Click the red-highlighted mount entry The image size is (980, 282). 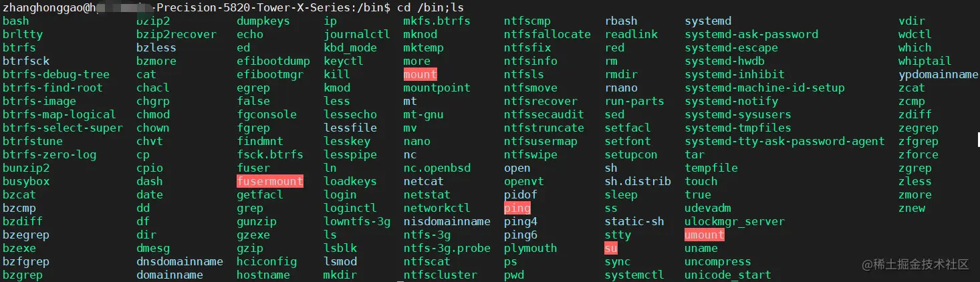coord(420,74)
